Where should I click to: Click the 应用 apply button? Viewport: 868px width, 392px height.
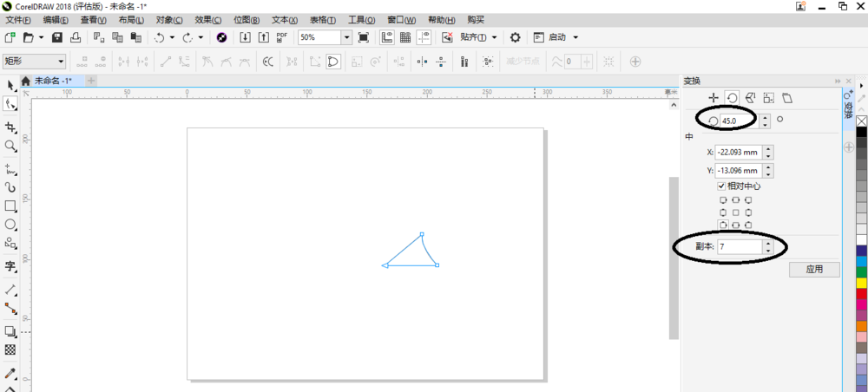pyautogui.click(x=814, y=269)
